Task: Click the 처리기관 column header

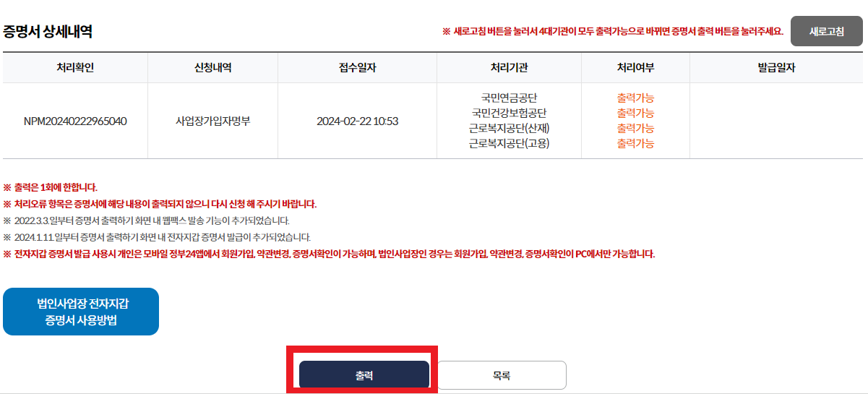Action: 509,68
